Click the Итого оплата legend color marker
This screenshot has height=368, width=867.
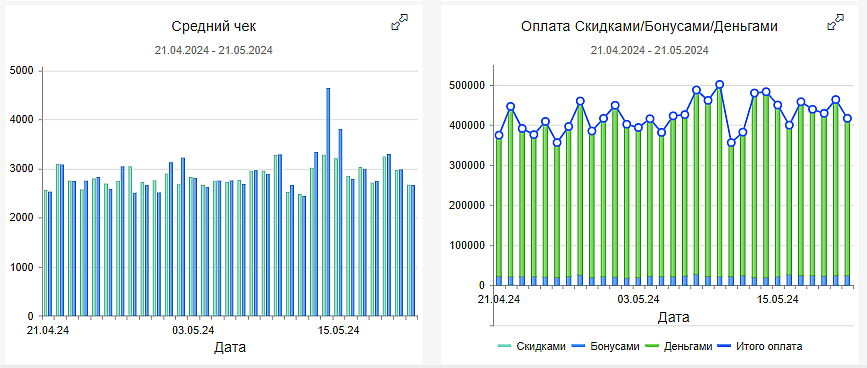pos(724,346)
